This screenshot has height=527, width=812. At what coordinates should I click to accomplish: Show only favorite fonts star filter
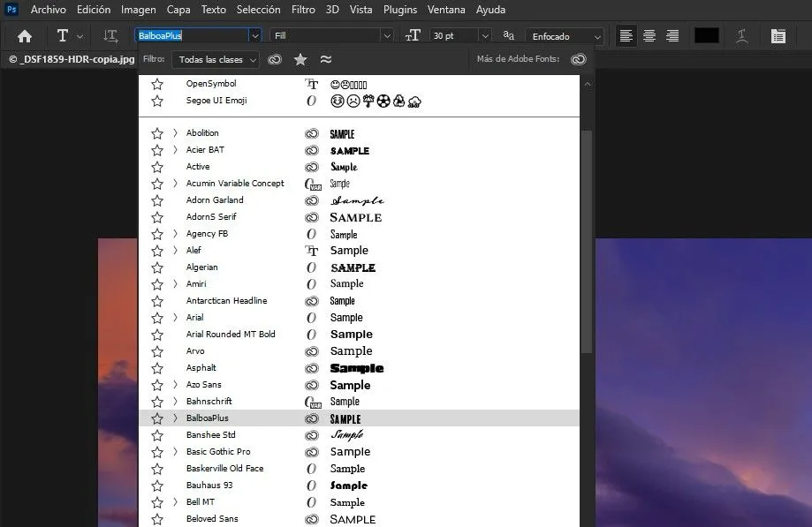[x=300, y=59]
